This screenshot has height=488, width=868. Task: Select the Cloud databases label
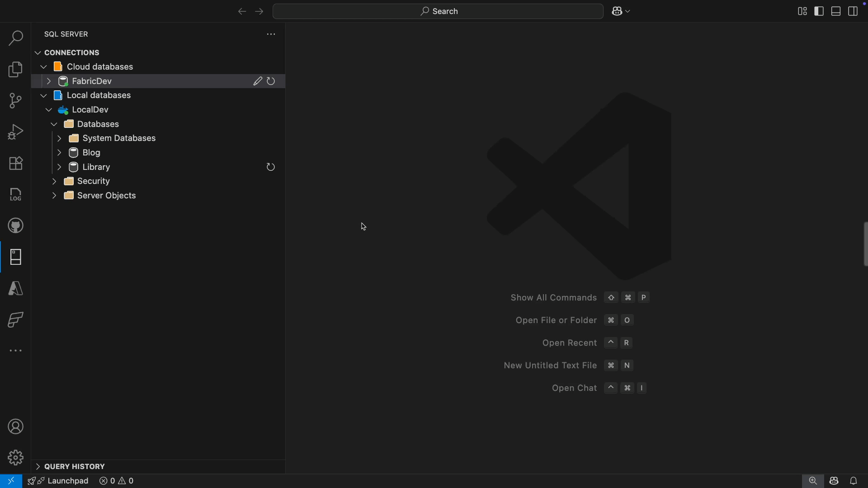tap(100, 67)
